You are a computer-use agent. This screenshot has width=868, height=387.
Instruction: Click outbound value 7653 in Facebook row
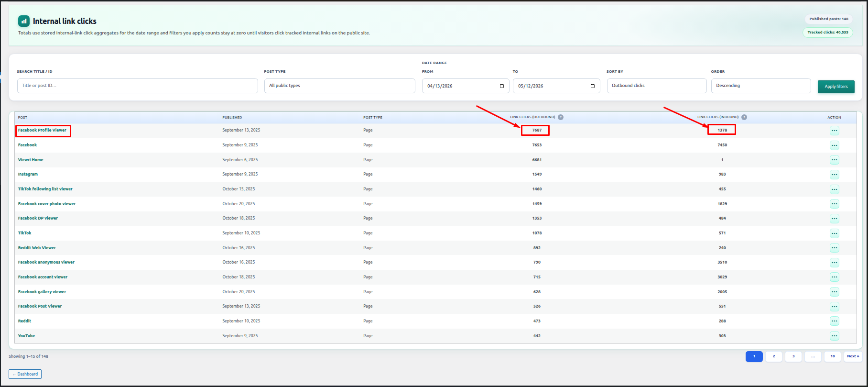[x=537, y=145]
